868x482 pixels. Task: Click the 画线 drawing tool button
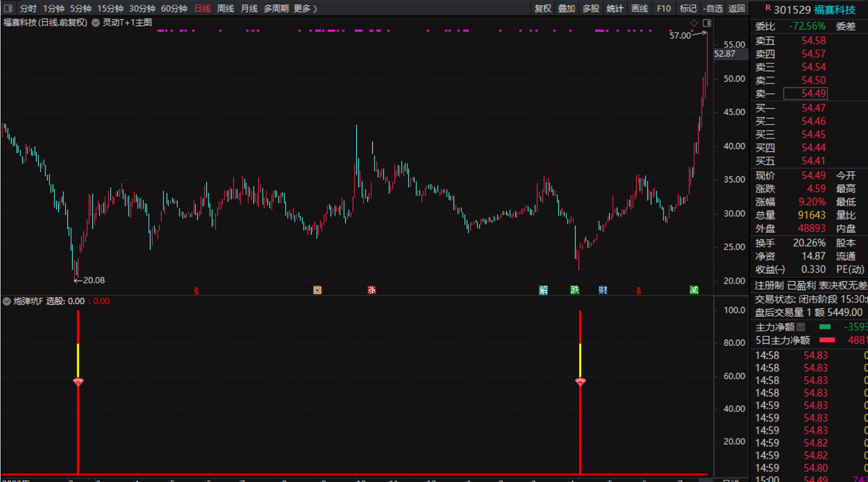tap(640, 8)
